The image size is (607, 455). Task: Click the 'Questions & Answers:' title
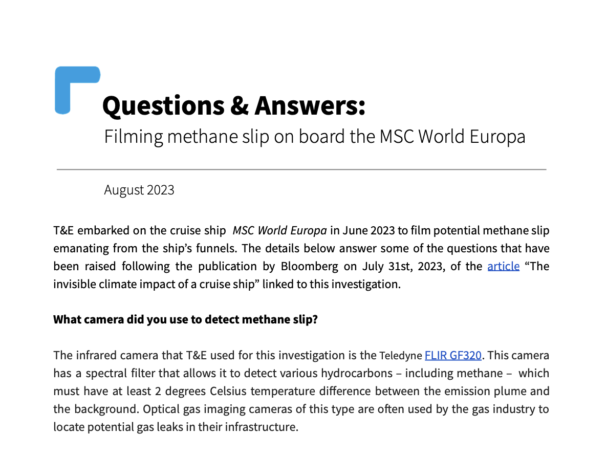(234, 105)
